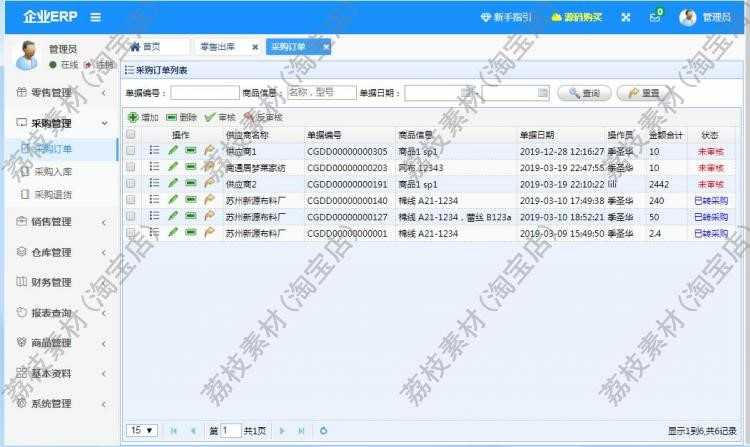Focus the 单据编号 input field
This screenshot has width=750, height=447.
click(x=205, y=93)
